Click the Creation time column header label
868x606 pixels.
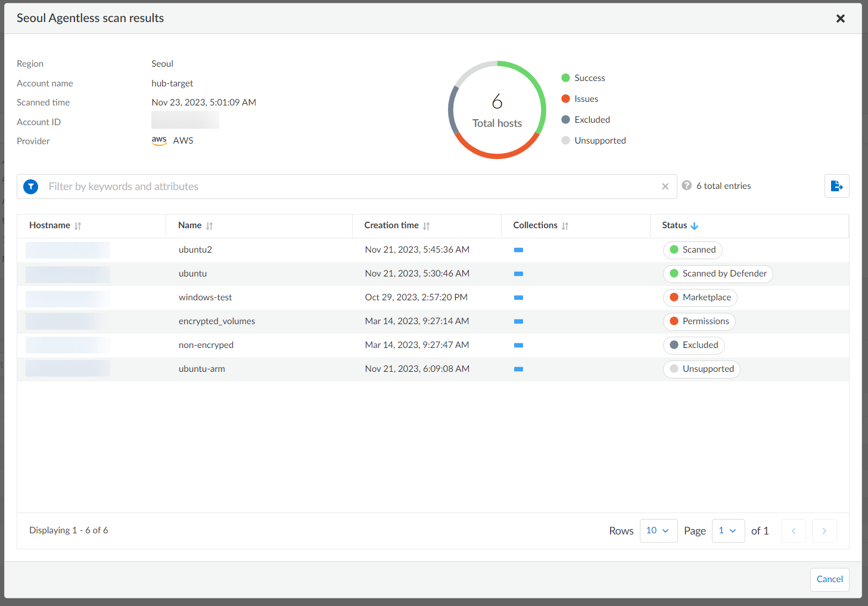(x=391, y=225)
